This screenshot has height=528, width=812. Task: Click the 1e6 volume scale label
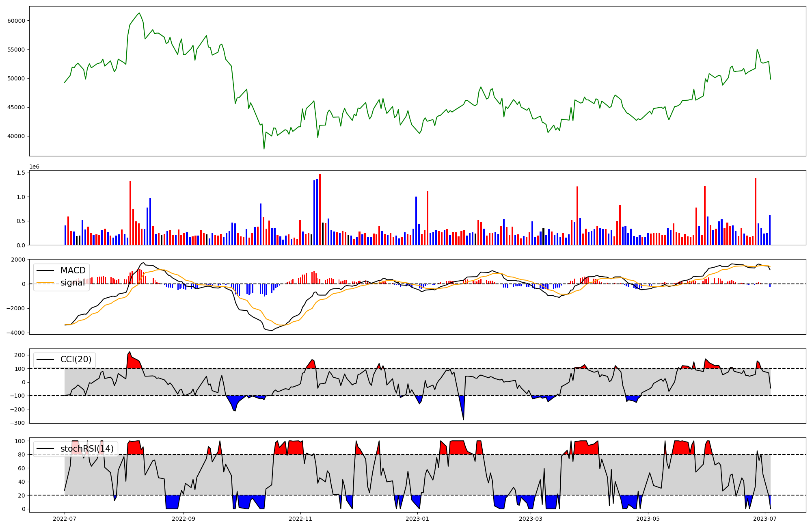click(x=34, y=167)
